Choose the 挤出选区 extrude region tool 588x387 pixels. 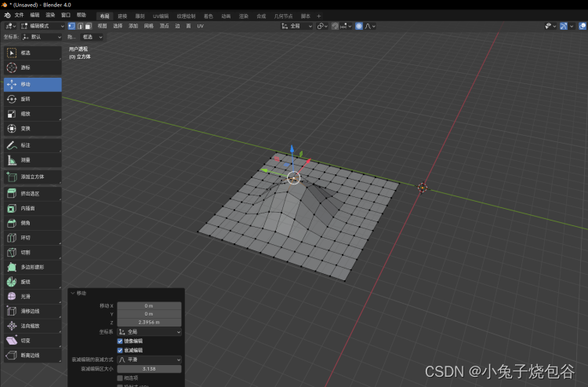pyautogui.click(x=33, y=194)
